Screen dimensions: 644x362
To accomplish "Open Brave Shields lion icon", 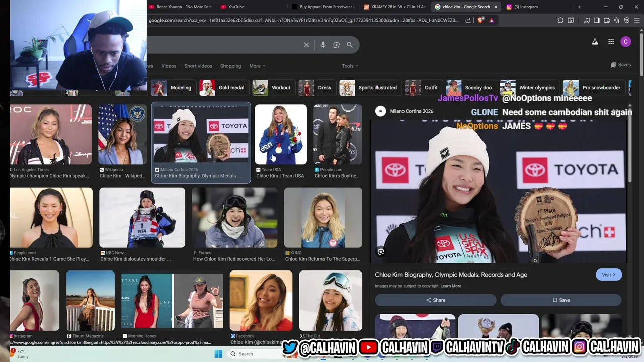I will [x=480, y=20].
